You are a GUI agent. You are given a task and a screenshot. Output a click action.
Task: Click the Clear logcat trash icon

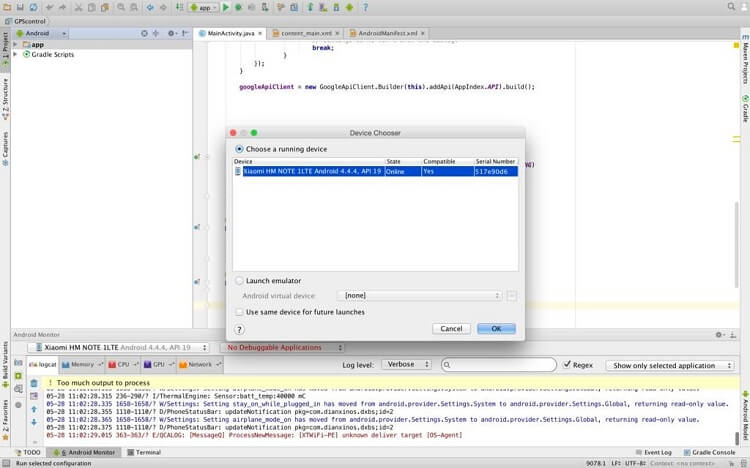34,383
